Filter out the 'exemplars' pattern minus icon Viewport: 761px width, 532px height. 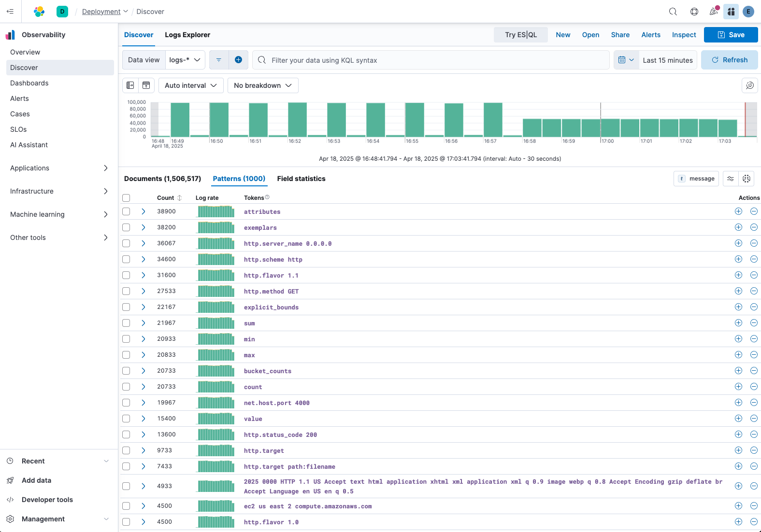754,227
